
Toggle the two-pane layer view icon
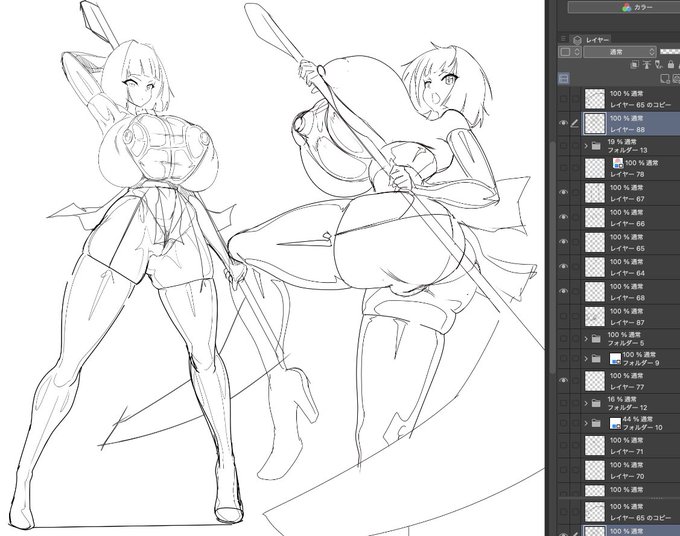point(564,78)
